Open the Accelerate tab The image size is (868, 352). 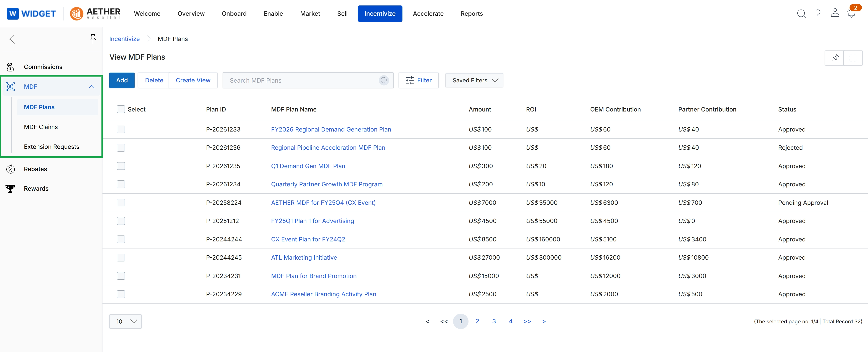[x=428, y=13]
